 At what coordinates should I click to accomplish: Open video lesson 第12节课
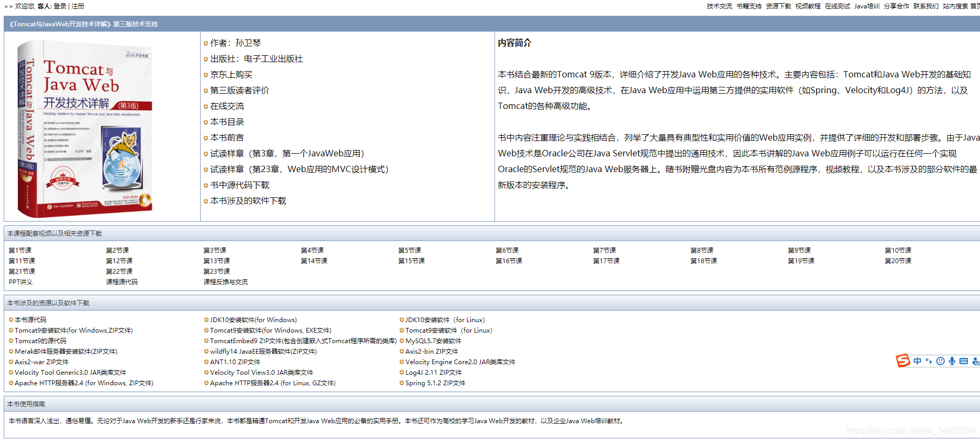pos(119,261)
